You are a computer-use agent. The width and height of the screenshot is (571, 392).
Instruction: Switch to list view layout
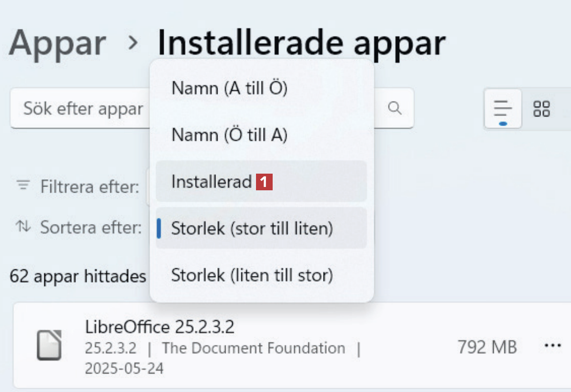502,109
